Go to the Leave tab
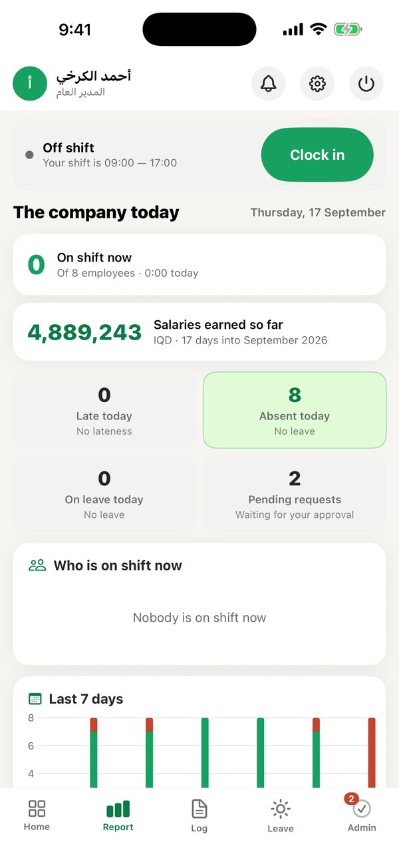The height and width of the screenshot is (868, 399). pyautogui.click(x=281, y=816)
